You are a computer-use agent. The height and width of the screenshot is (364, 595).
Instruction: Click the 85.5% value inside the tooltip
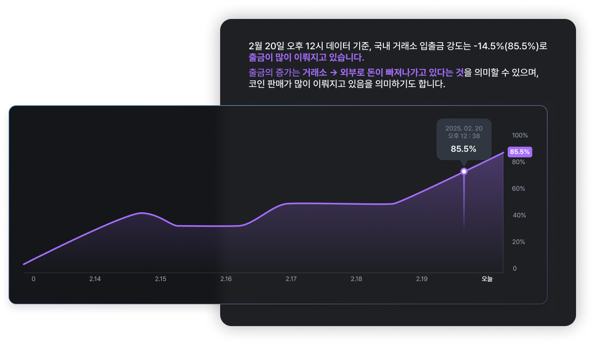[464, 149]
